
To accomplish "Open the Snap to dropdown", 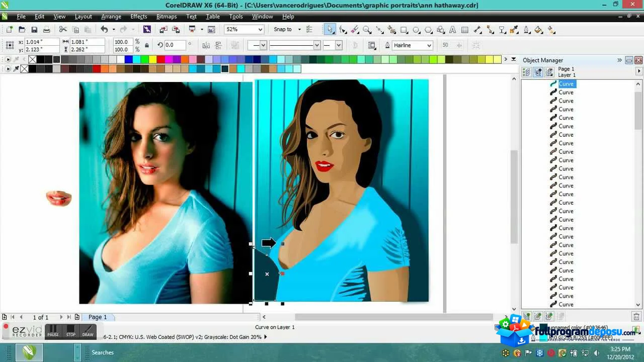I will [299, 30].
